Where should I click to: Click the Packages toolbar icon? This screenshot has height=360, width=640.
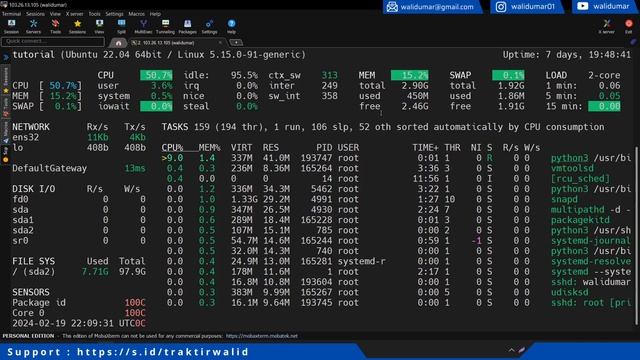coord(187,27)
